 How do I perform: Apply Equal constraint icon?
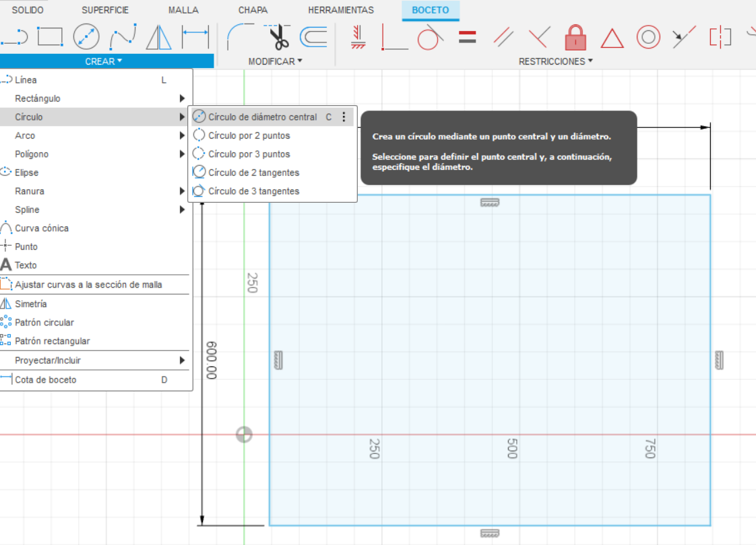[467, 37]
